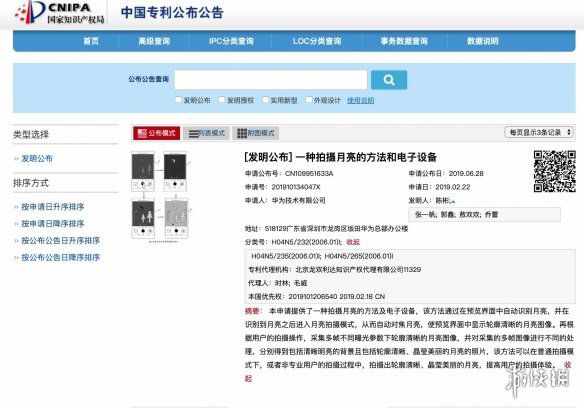Open patent title 一种拍摄月亮的方法和电子设备
584x408 pixels.
pyautogui.click(x=366, y=157)
